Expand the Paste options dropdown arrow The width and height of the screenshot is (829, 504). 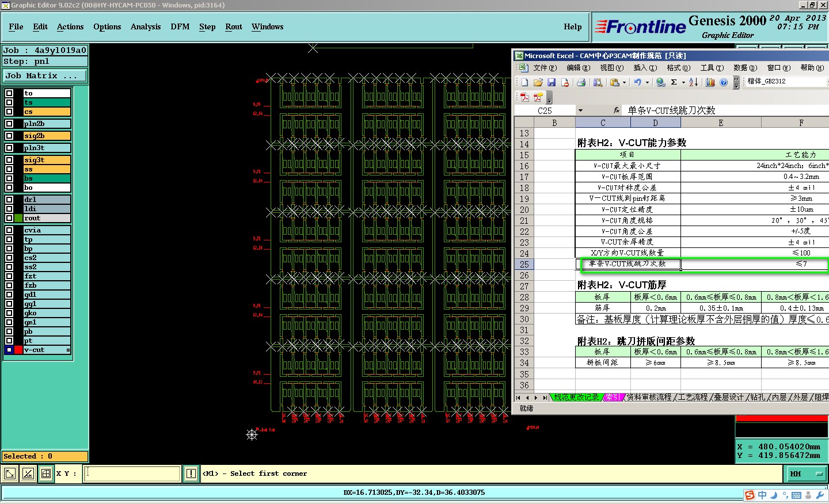[x=624, y=82]
